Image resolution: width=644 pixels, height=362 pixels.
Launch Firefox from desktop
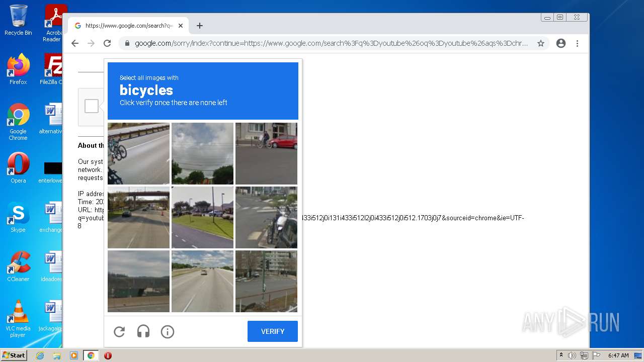[18, 69]
